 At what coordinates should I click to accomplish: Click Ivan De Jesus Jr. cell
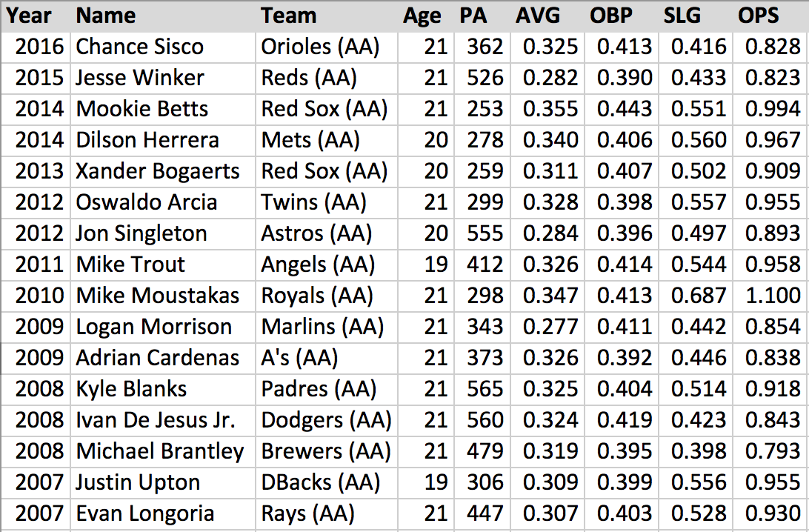156,420
